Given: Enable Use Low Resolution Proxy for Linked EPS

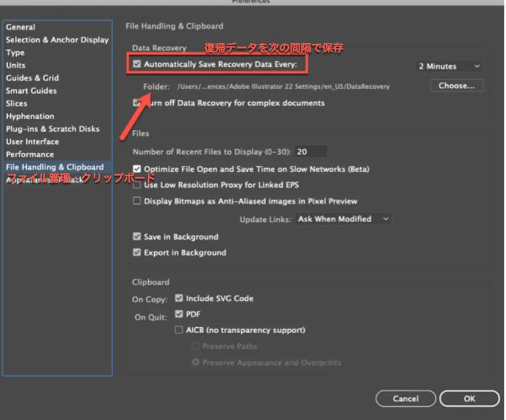Looking at the screenshot, I should [138, 186].
